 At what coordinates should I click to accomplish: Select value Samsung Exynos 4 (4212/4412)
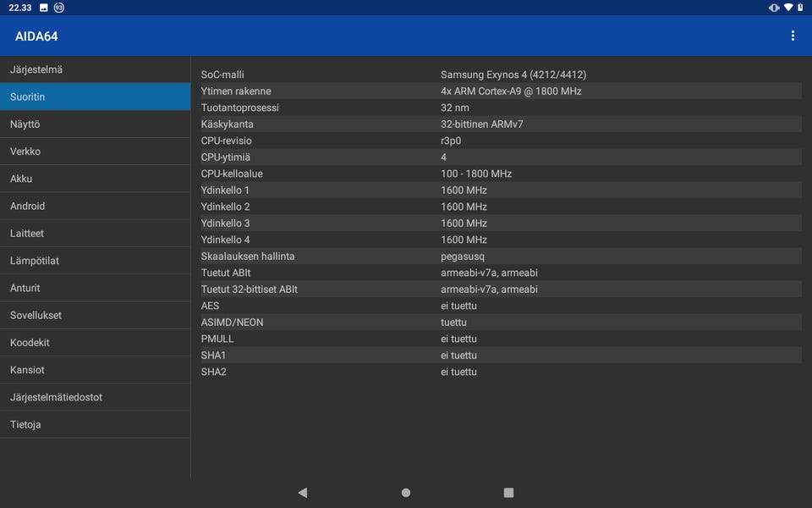tap(513, 75)
